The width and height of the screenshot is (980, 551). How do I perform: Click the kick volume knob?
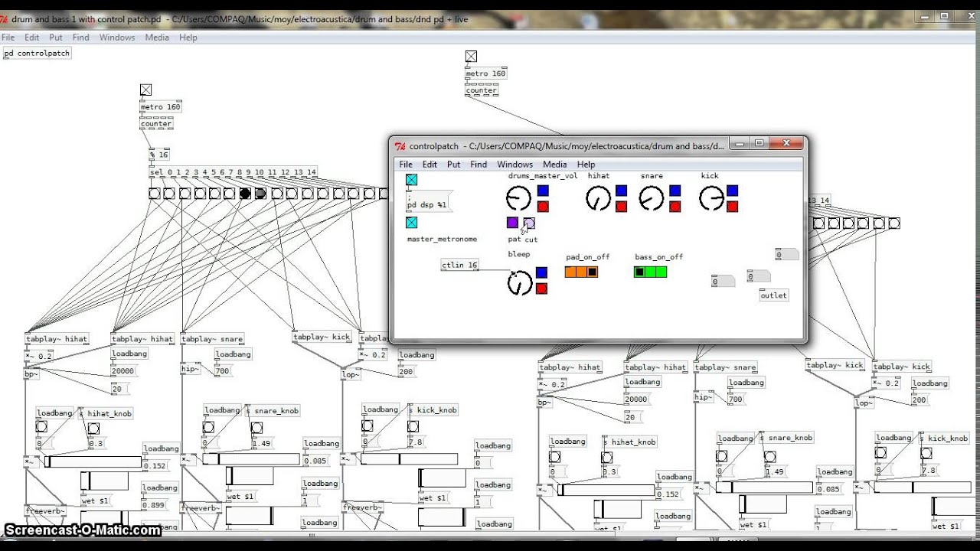711,199
